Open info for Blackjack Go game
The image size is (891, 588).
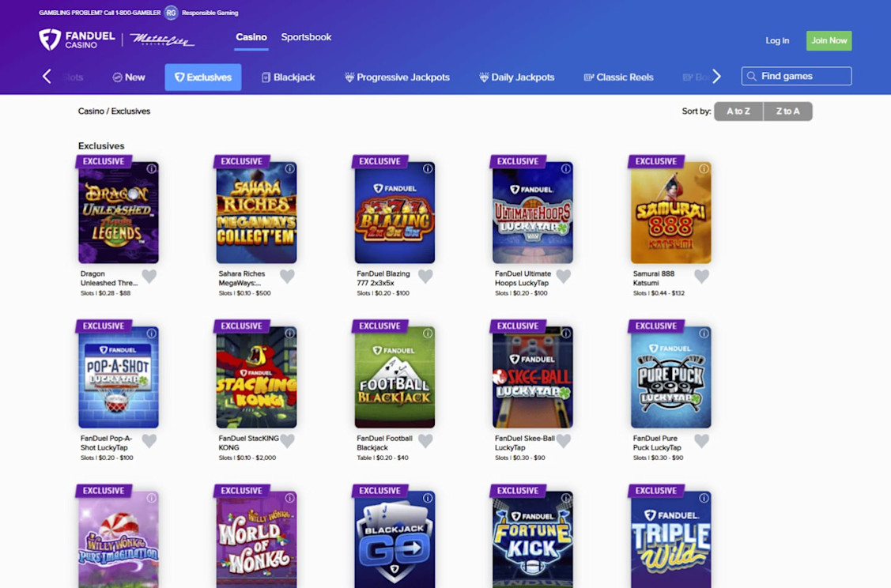(427, 498)
